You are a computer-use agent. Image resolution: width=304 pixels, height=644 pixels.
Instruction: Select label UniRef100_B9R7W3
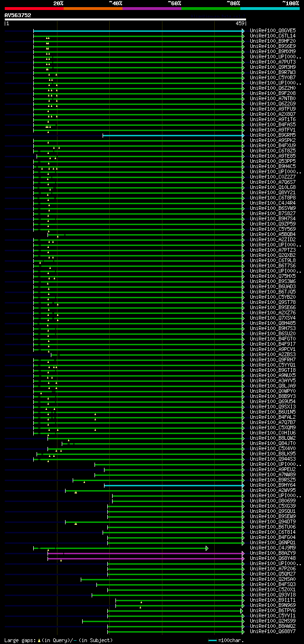(273, 72)
